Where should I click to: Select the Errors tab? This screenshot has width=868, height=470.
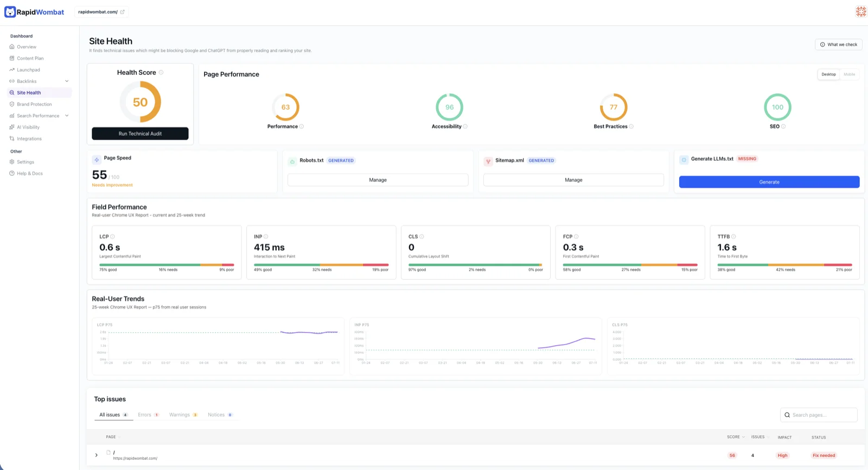148,415
